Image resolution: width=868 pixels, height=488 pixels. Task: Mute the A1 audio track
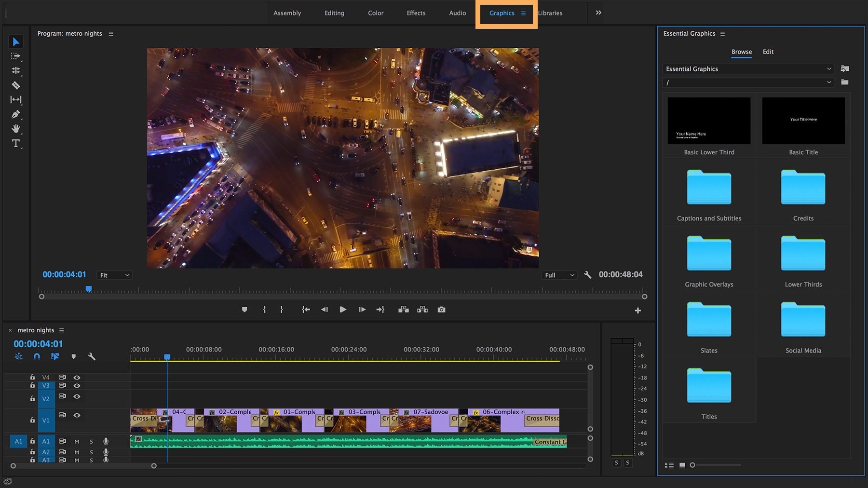click(77, 441)
